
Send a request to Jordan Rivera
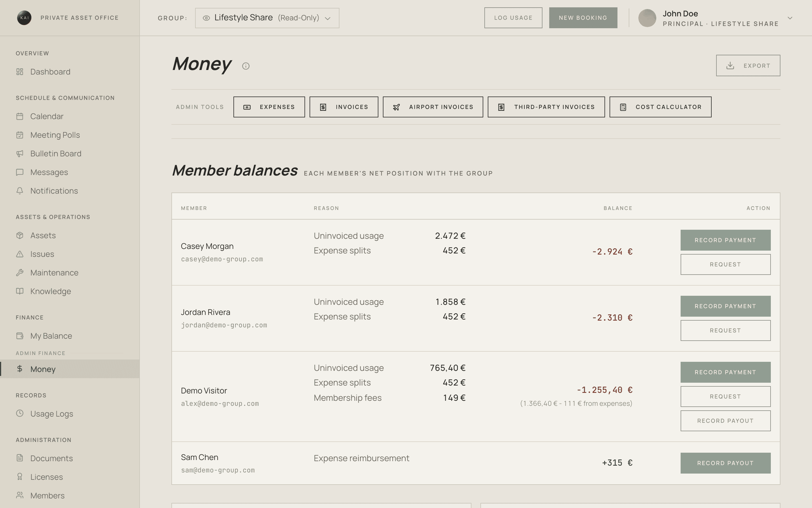pos(725,330)
